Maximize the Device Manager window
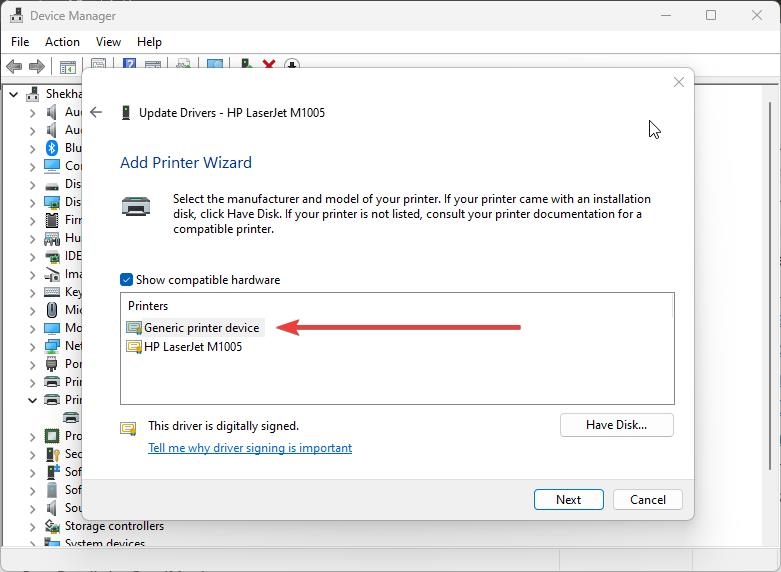The height and width of the screenshot is (572, 781). click(711, 15)
